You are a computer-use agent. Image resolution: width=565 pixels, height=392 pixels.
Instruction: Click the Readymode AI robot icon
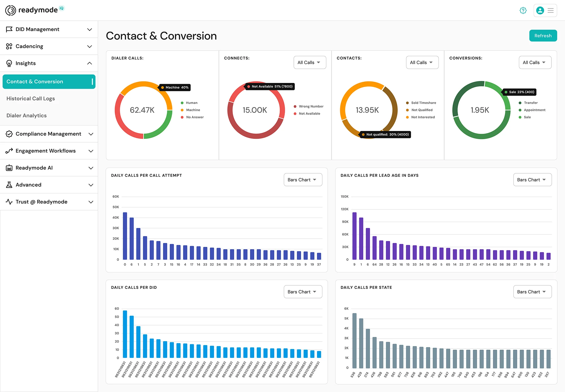click(9, 168)
